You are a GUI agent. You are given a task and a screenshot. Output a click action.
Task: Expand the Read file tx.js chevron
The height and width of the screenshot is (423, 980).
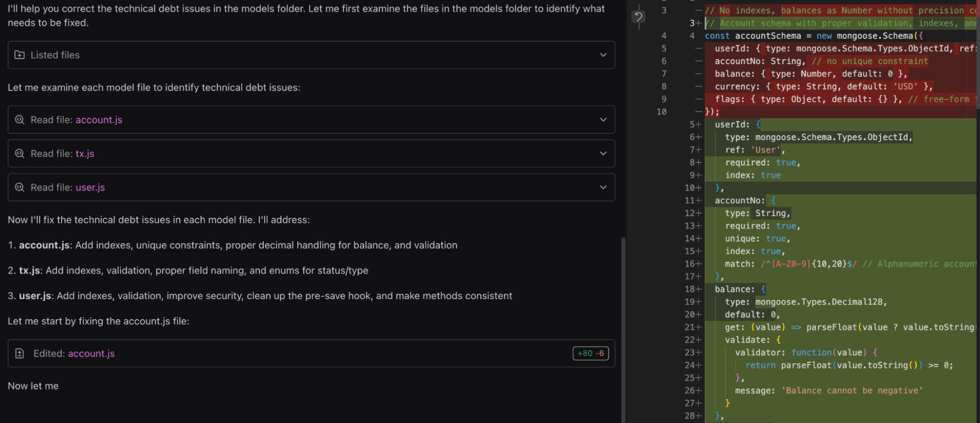point(603,153)
